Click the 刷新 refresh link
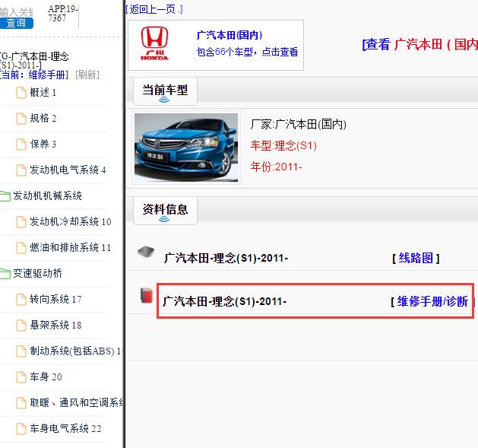The width and height of the screenshot is (478, 448). tap(87, 75)
